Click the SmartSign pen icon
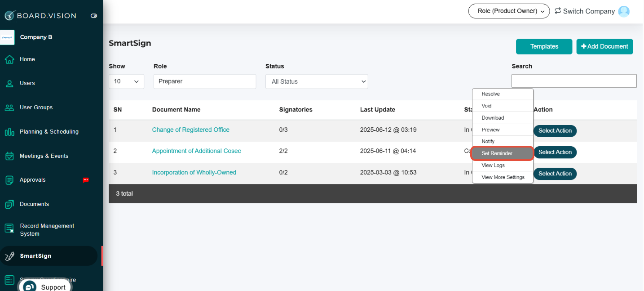 coord(9,256)
